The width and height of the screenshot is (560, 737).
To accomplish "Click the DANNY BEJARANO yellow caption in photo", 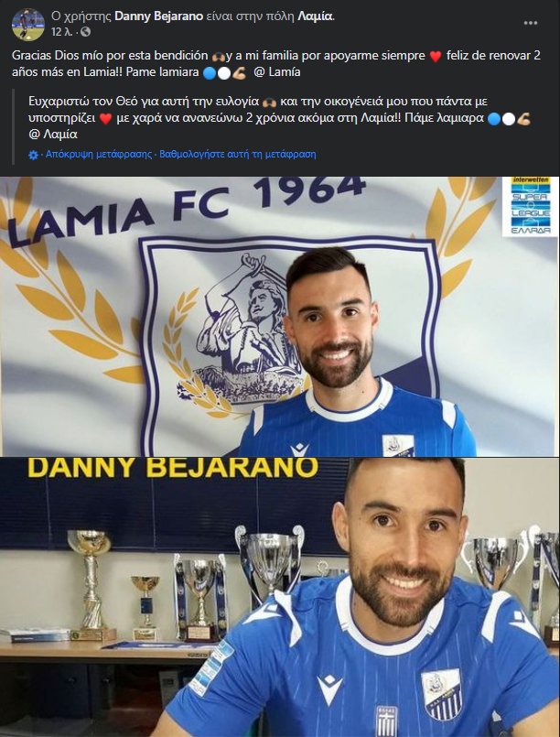I will coord(173,468).
